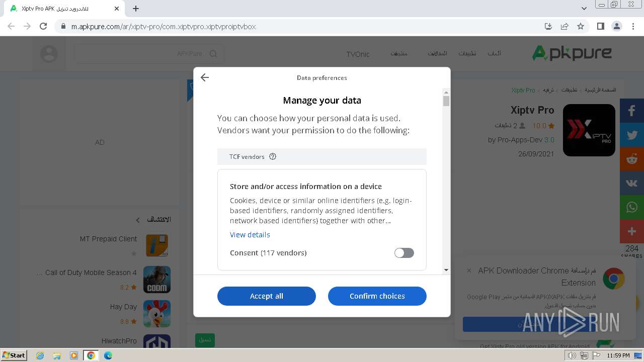This screenshot has width=644, height=362.
Task: Click the browser back arrow
Action: coord(11,26)
